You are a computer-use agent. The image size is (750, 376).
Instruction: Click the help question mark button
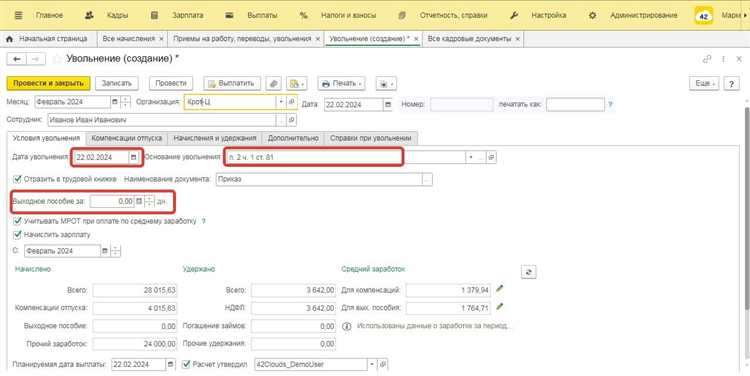coord(731,83)
